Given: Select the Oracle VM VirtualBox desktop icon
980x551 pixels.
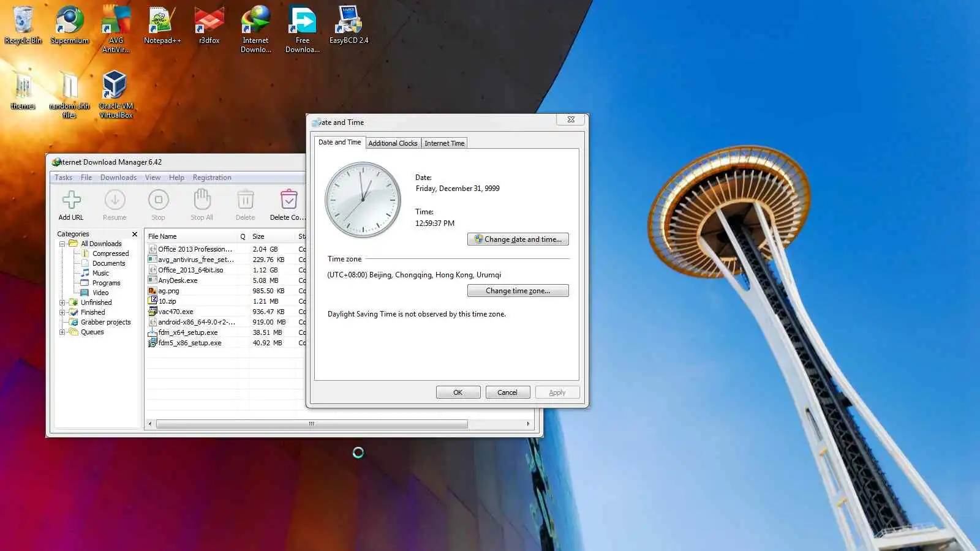Looking at the screenshot, I should tap(116, 95).
